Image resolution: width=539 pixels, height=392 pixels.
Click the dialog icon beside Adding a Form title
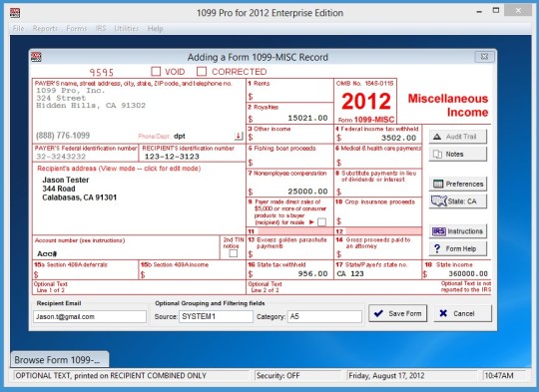36,57
